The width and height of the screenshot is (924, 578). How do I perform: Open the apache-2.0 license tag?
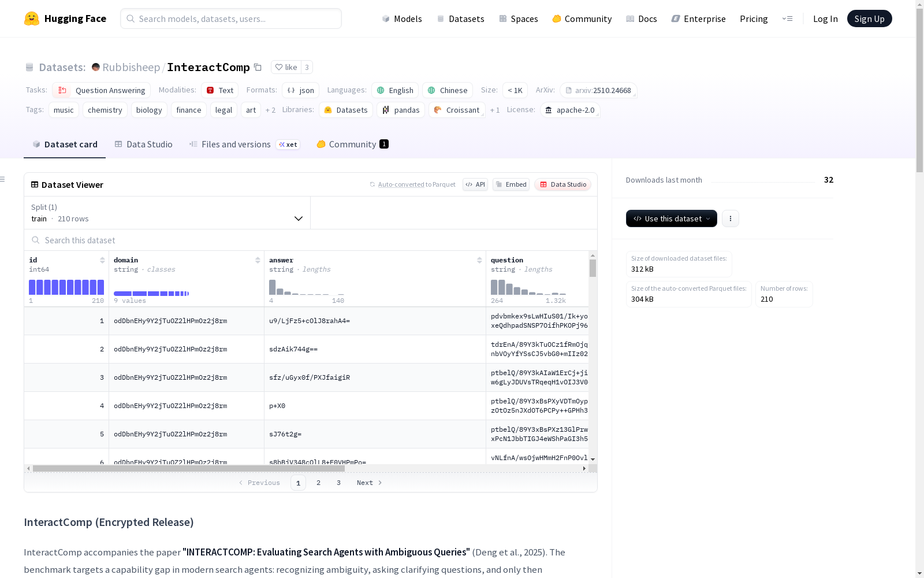click(570, 110)
